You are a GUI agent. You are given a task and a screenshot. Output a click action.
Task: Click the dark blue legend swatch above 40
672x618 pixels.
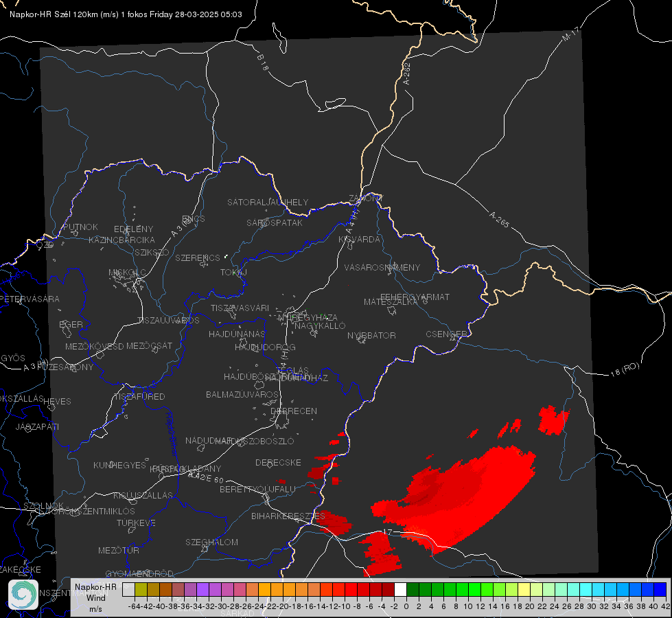(x=660, y=590)
